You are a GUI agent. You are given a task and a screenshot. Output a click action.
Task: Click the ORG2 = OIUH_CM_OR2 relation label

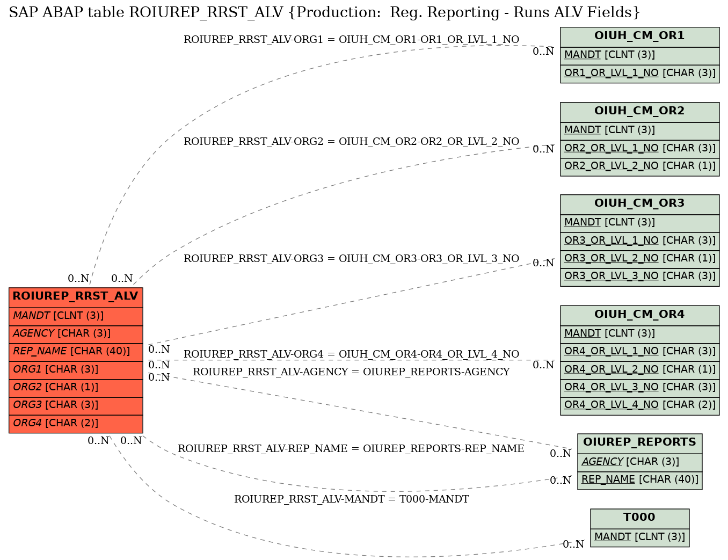(351, 142)
